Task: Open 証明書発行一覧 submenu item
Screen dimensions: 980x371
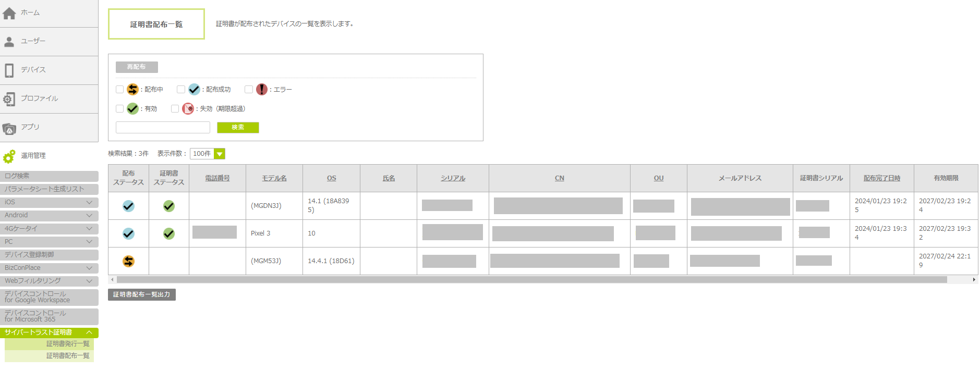Action: (x=68, y=344)
